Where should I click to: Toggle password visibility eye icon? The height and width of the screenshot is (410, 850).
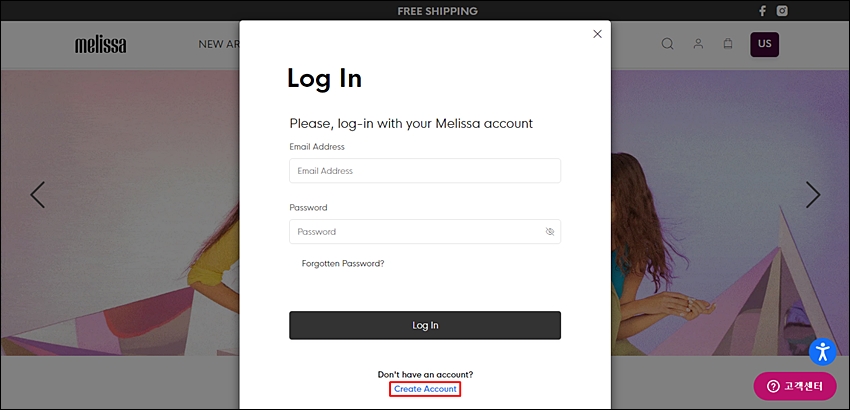point(550,232)
